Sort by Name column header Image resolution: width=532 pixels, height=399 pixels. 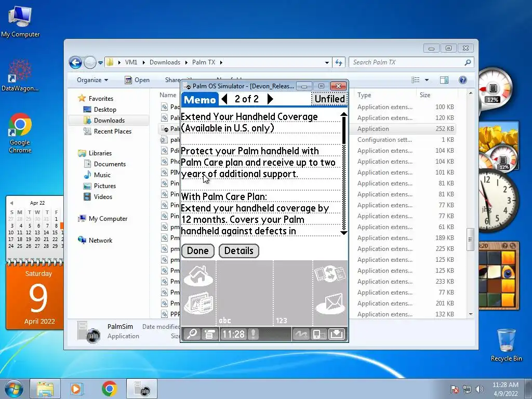click(x=168, y=96)
